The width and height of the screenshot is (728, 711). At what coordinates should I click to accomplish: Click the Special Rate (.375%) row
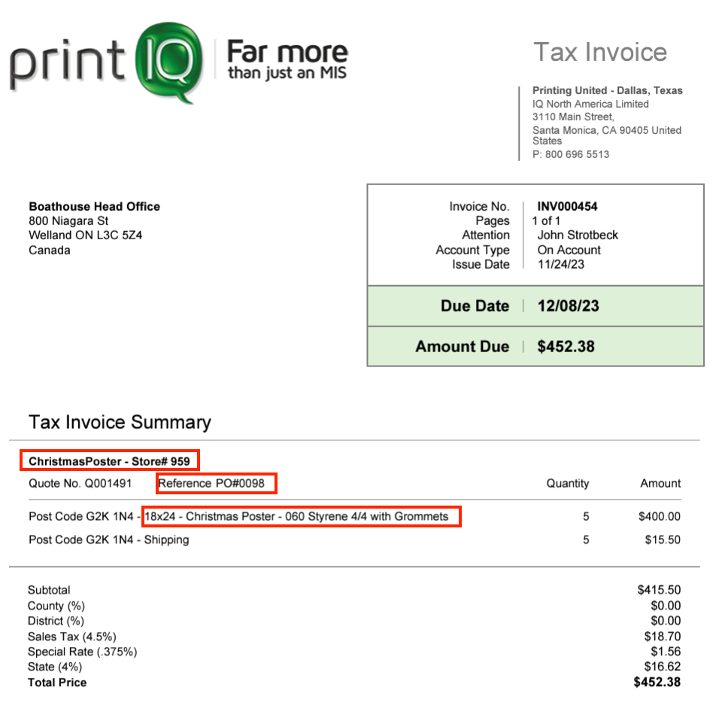[x=82, y=652]
